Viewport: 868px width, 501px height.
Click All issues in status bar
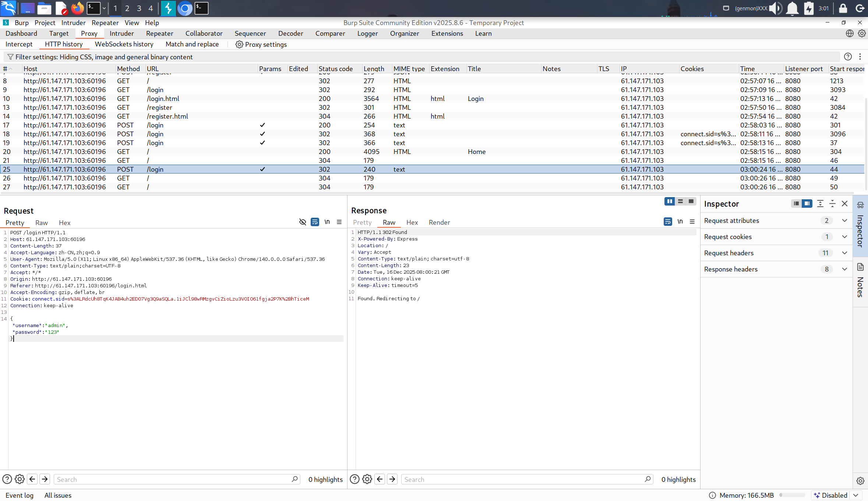pos(58,495)
